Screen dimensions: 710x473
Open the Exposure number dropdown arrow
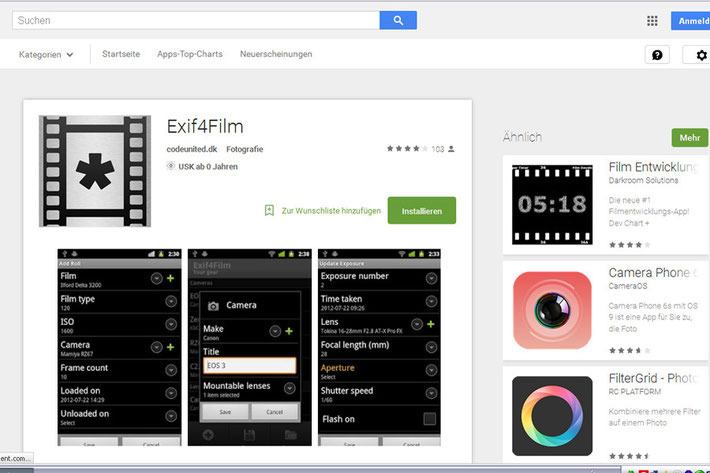[431, 278]
